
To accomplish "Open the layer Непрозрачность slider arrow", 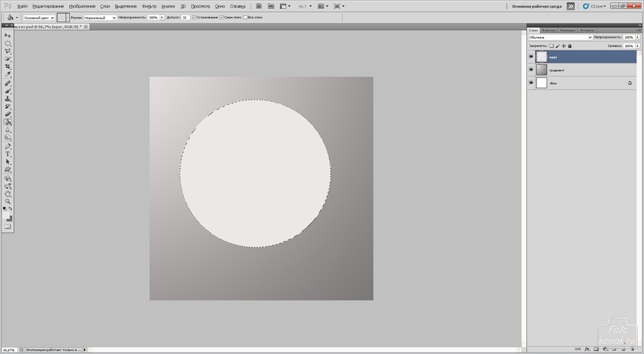I will 638,37.
